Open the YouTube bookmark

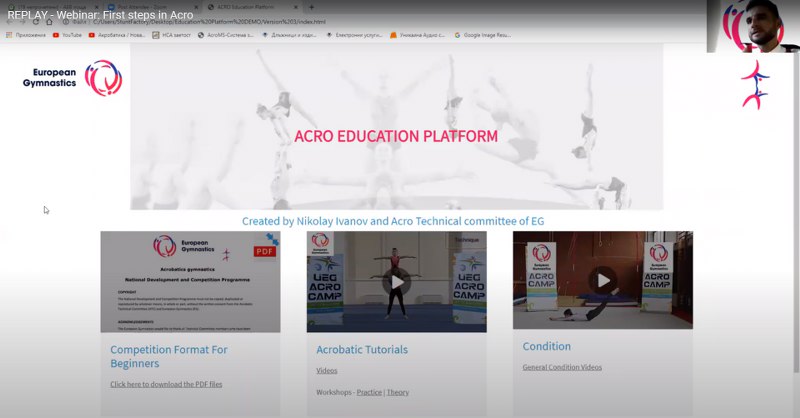click(x=67, y=35)
